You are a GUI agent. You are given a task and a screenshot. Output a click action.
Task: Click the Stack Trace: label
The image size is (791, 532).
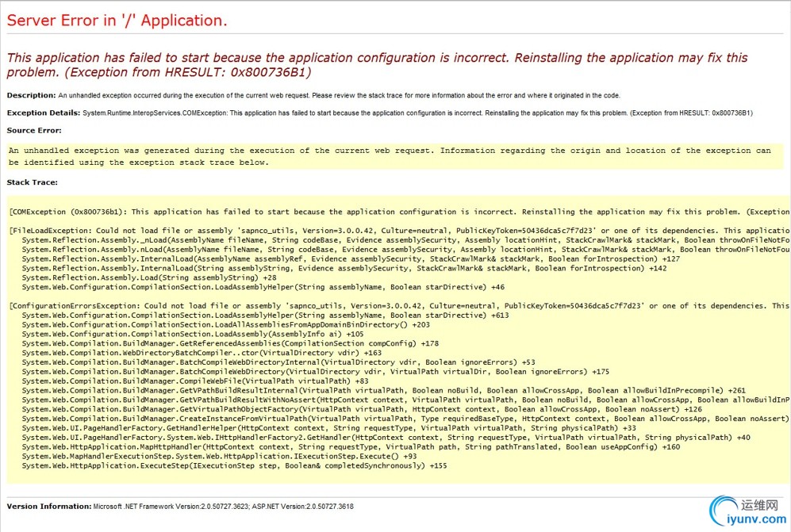click(32, 182)
